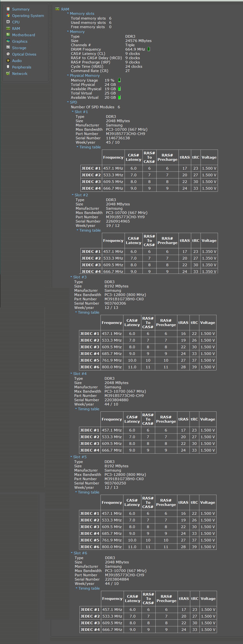This screenshot has height=644, width=243.
Task: Click the Audio speaker icon
Action: click(8, 61)
